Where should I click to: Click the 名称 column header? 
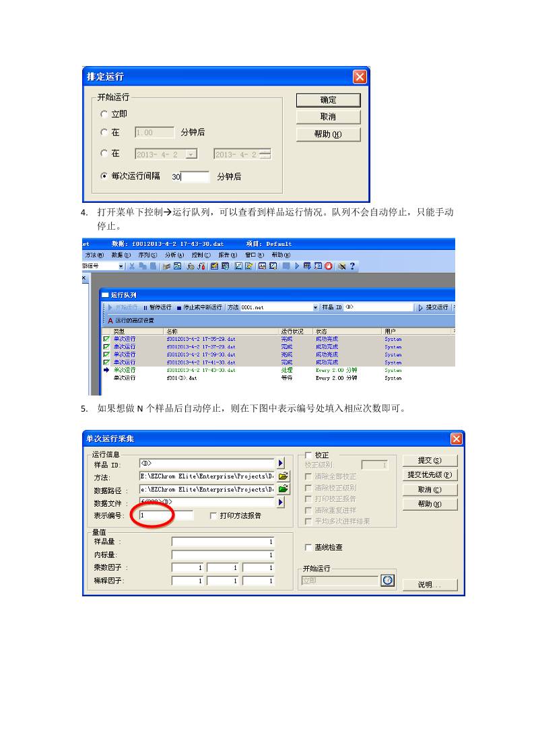click(x=222, y=332)
